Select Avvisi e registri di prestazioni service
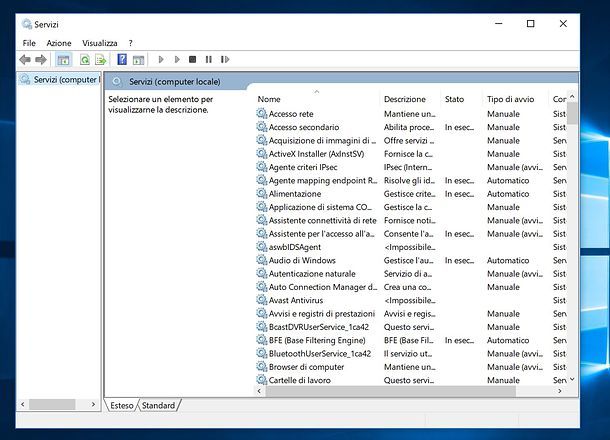Screen dimensions: 610x440 tap(322, 313)
